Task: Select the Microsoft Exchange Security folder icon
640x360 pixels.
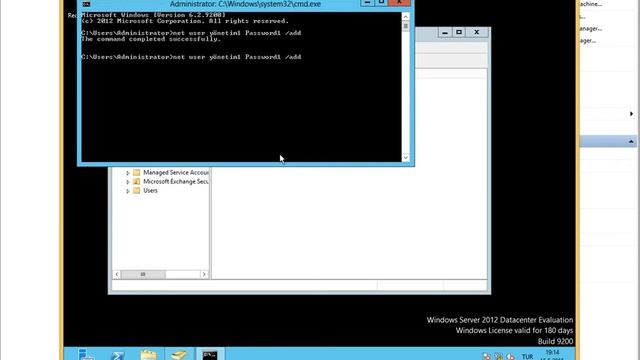Action: [137, 182]
